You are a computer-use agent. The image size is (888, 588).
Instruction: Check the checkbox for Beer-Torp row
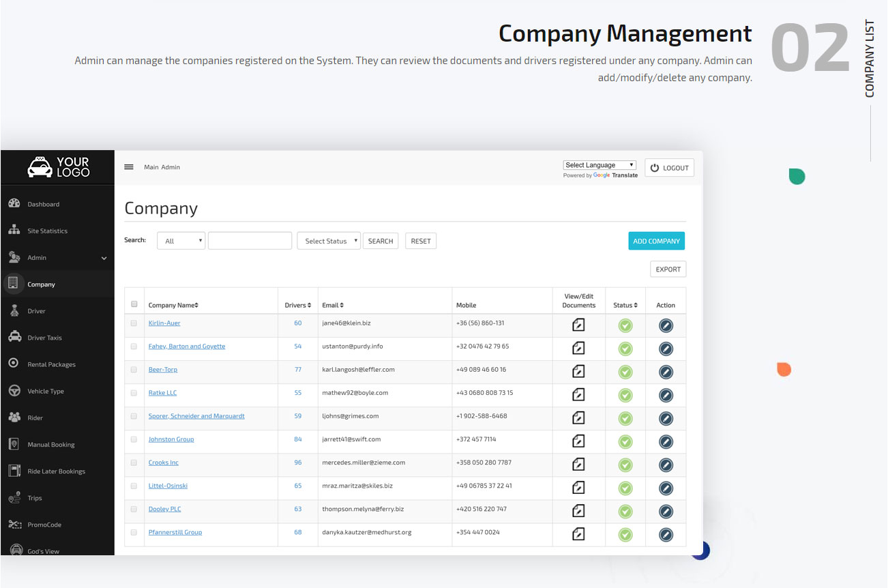tap(134, 369)
